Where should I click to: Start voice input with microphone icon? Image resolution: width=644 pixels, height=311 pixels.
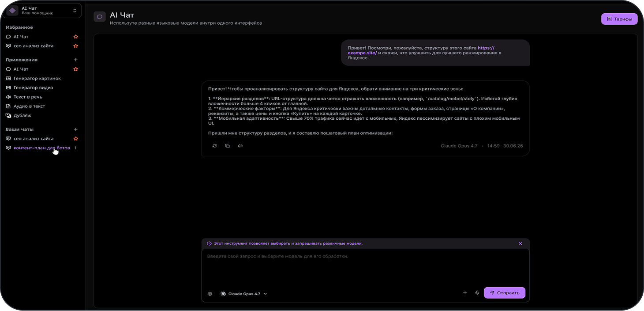point(477,293)
